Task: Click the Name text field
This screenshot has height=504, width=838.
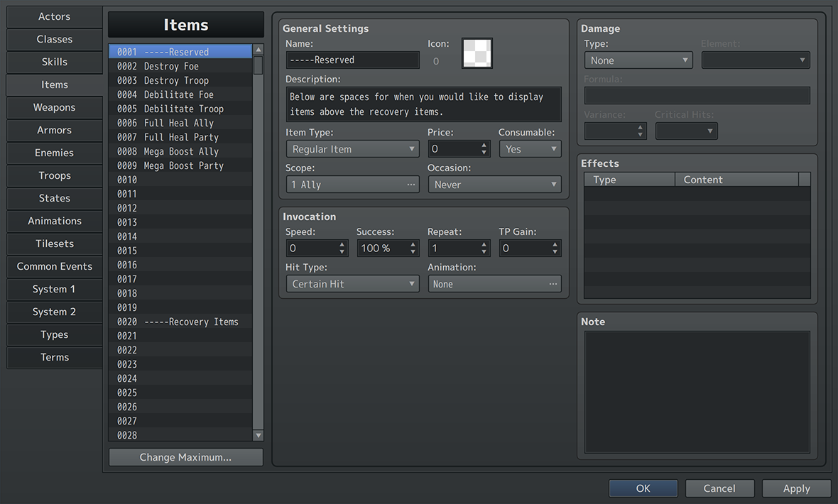Action: tap(352, 60)
